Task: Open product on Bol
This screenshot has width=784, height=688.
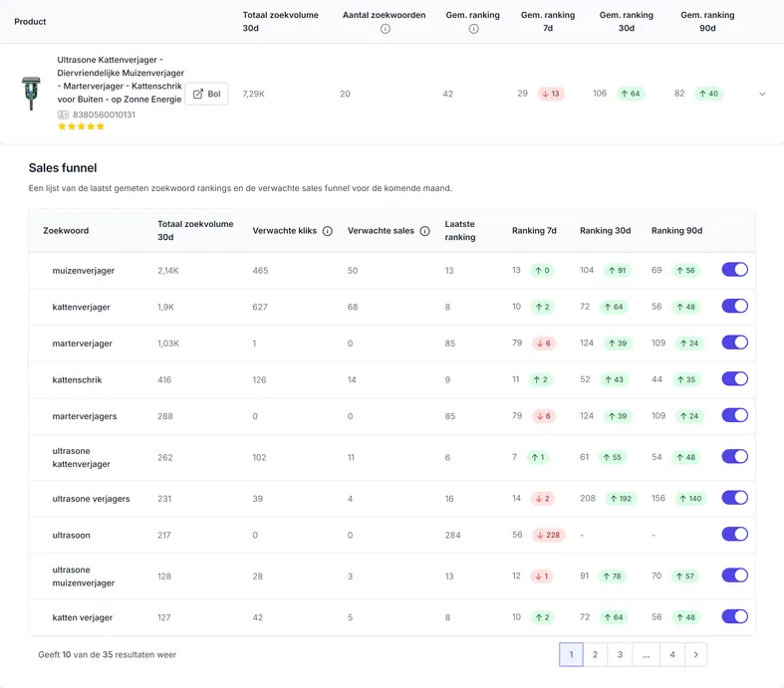Action: click(x=206, y=94)
